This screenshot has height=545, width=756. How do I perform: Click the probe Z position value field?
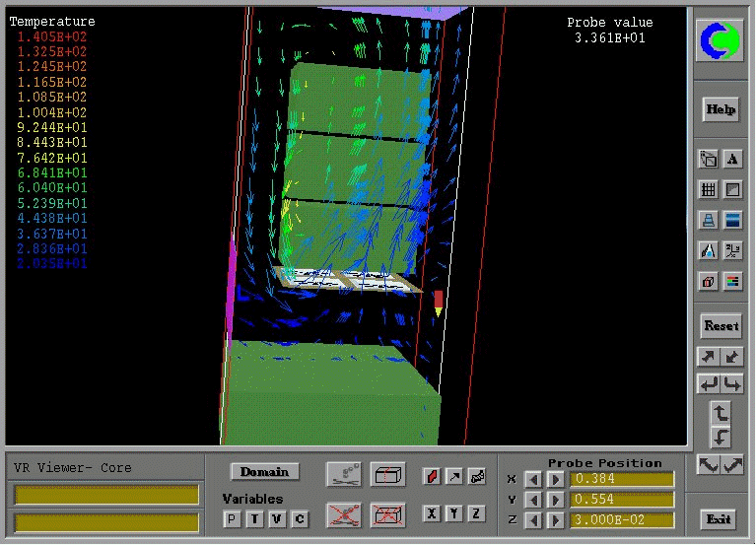[x=623, y=520]
